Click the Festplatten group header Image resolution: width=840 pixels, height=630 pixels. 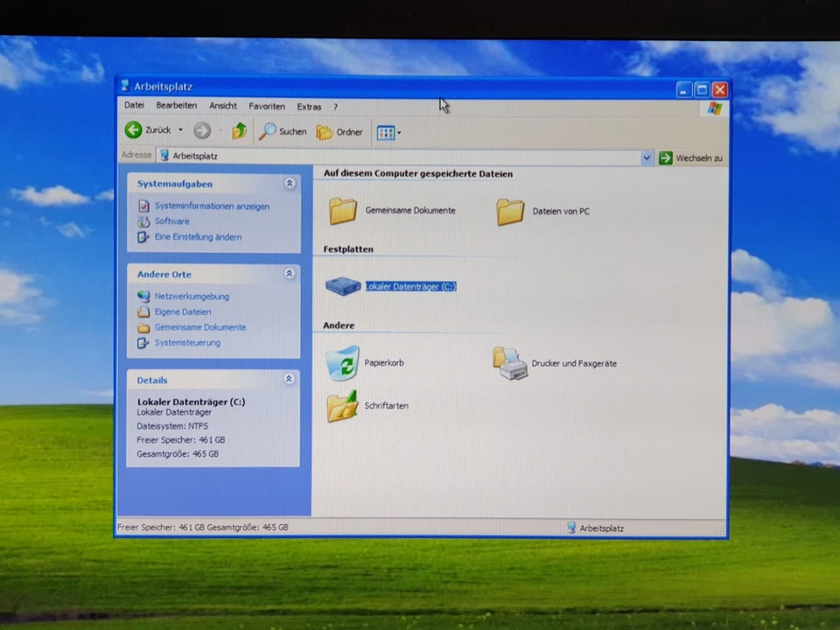point(348,249)
